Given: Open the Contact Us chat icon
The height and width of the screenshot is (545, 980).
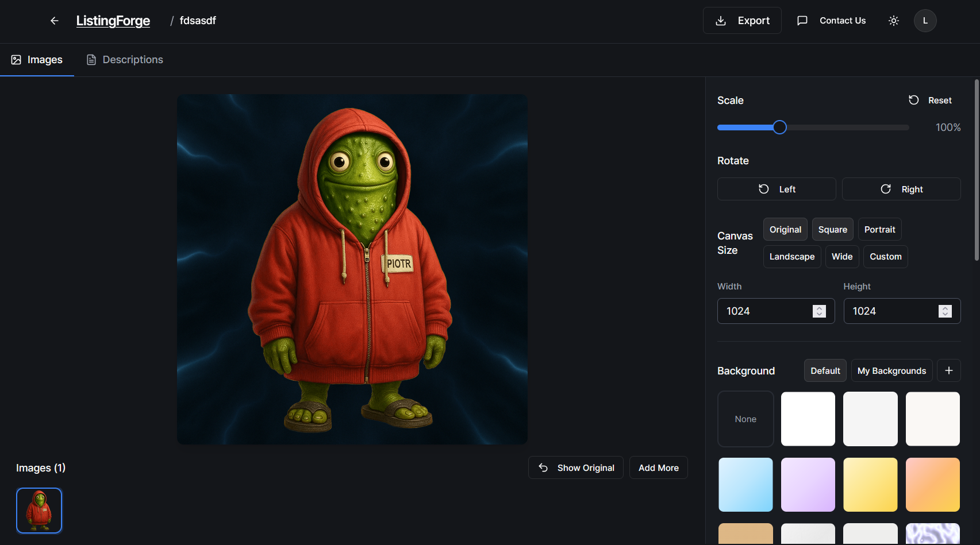Looking at the screenshot, I should click(802, 20).
